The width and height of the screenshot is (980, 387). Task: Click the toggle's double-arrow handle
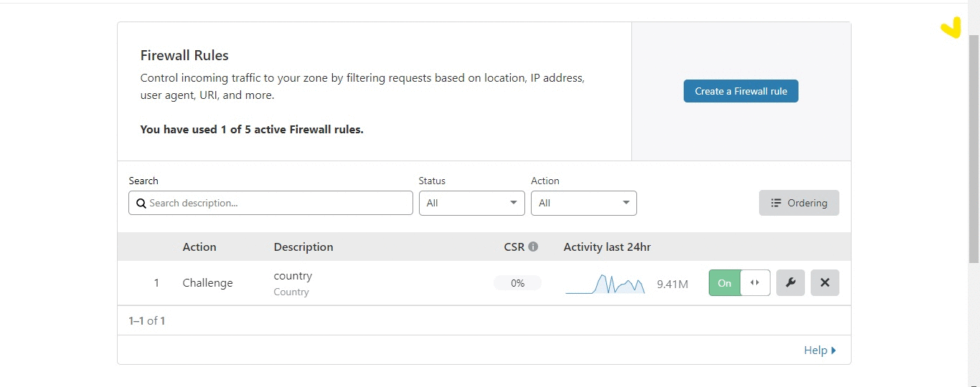pyautogui.click(x=755, y=283)
